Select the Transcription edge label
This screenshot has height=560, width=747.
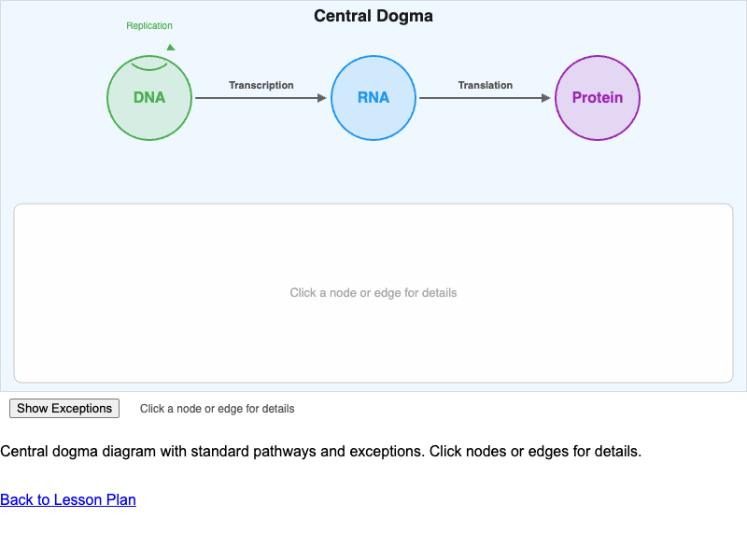click(261, 85)
